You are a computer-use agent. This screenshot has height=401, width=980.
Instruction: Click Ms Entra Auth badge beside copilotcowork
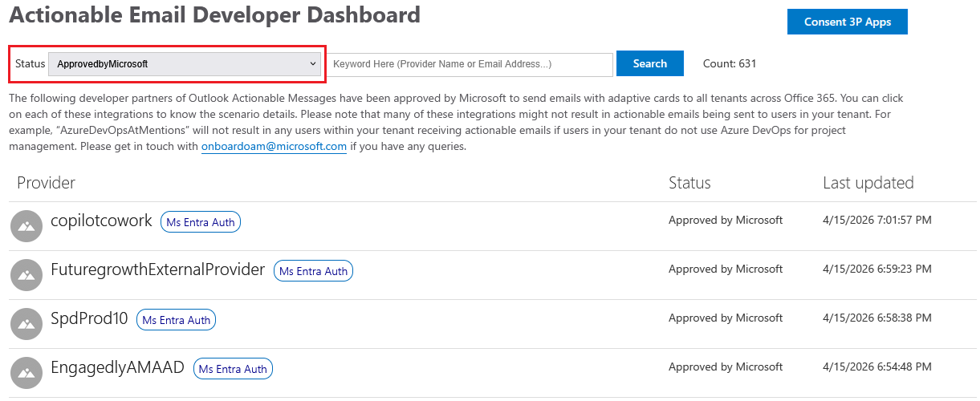point(201,222)
